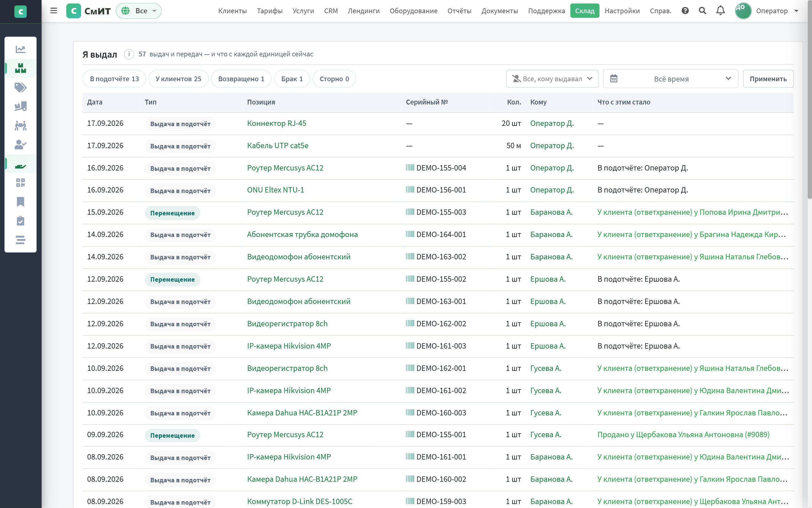Toggle the В подотчёте 13 filter chip

(x=114, y=79)
